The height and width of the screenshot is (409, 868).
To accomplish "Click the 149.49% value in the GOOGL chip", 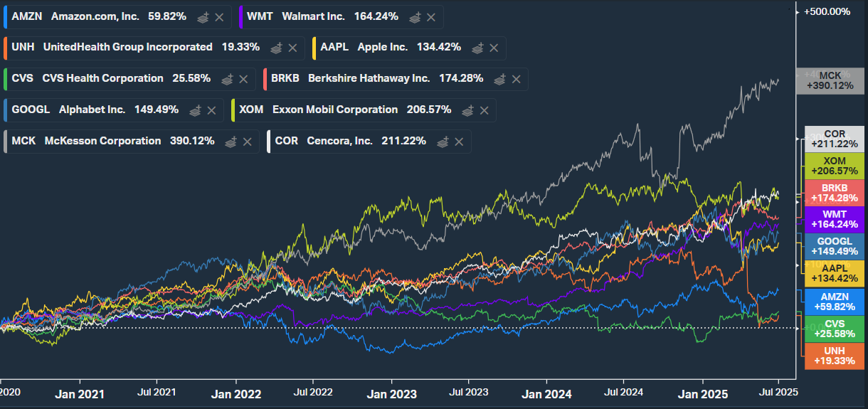I will (157, 110).
